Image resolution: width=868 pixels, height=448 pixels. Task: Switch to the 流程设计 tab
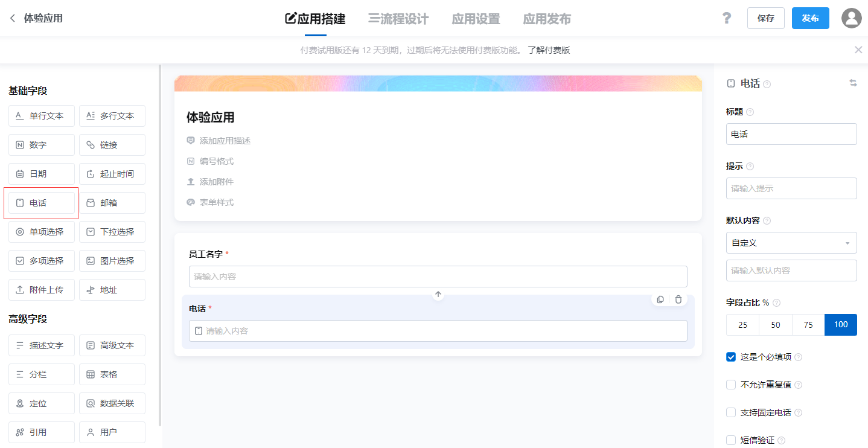coord(398,18)
